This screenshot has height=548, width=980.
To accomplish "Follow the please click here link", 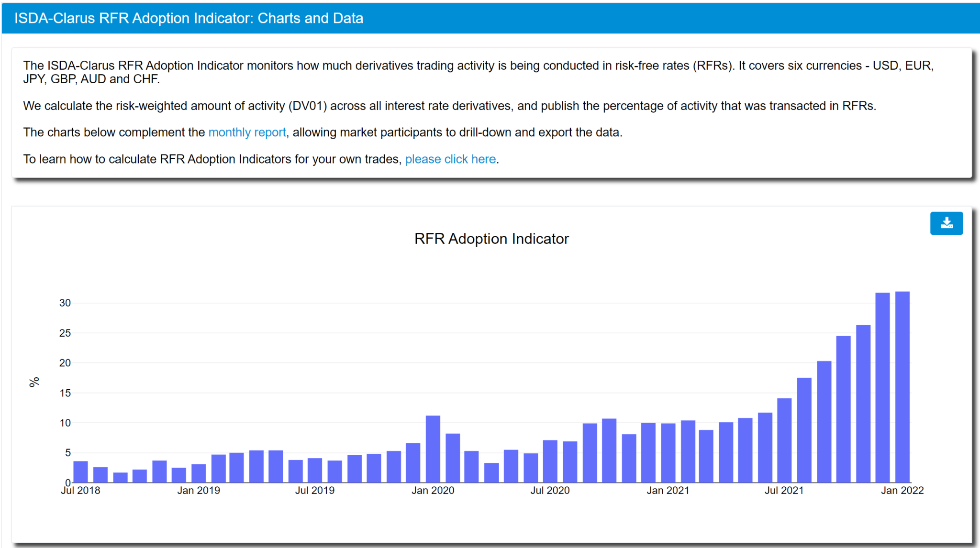I will point(450,159).
